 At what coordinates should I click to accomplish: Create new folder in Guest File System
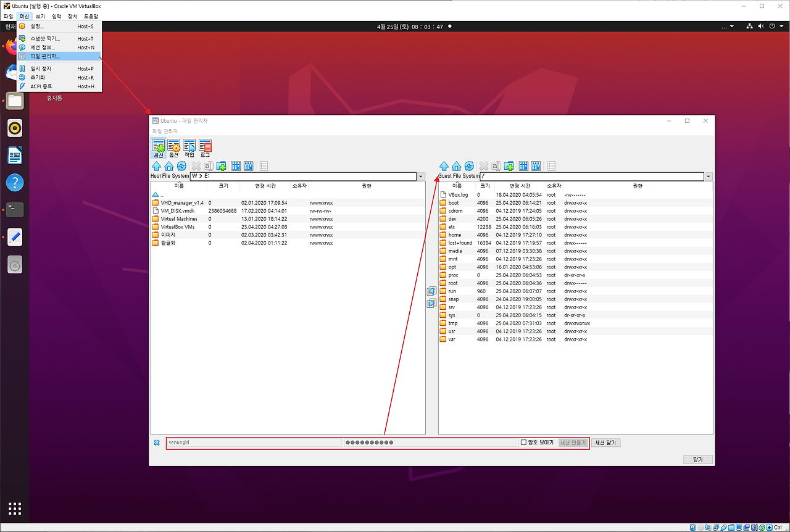(509, 166)
